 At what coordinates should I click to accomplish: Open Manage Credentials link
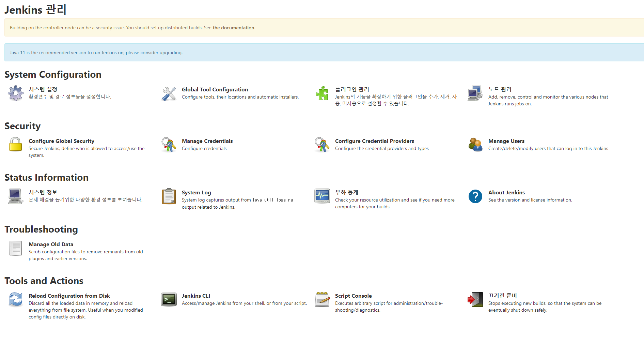pyautogui.click(x=207, y=141)
